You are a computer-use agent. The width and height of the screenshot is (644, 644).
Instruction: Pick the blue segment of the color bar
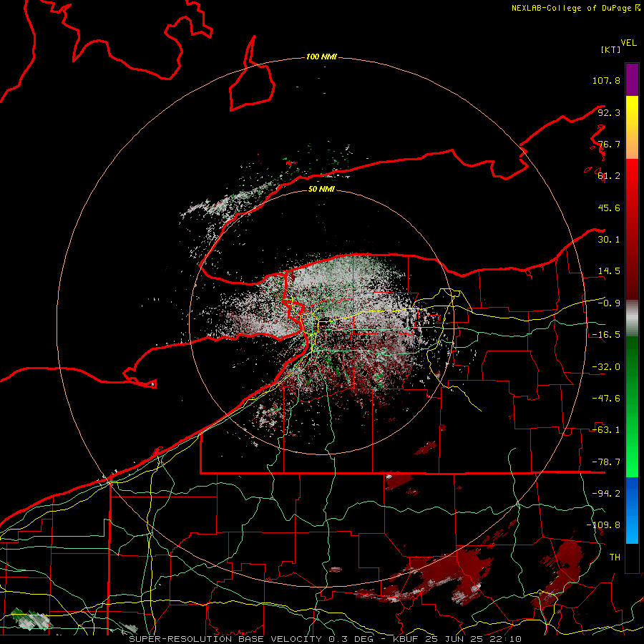632,510
